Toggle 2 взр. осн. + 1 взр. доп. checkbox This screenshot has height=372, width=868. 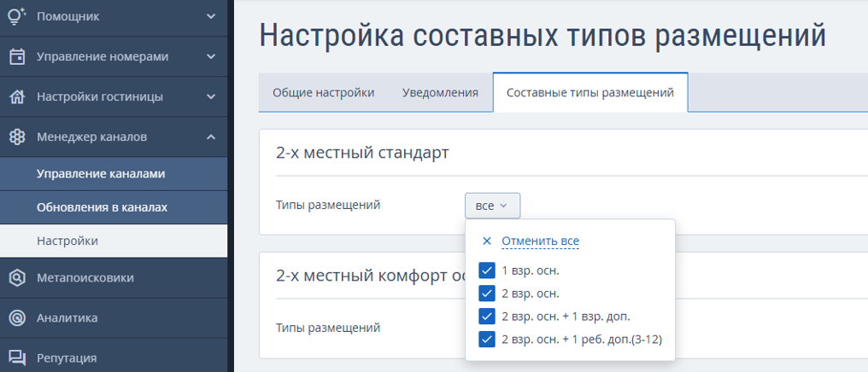[x=487, y=317]
